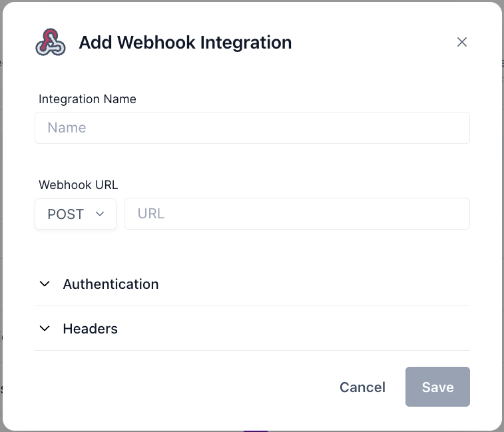Click the webhook logo icon

pos(51,43)
